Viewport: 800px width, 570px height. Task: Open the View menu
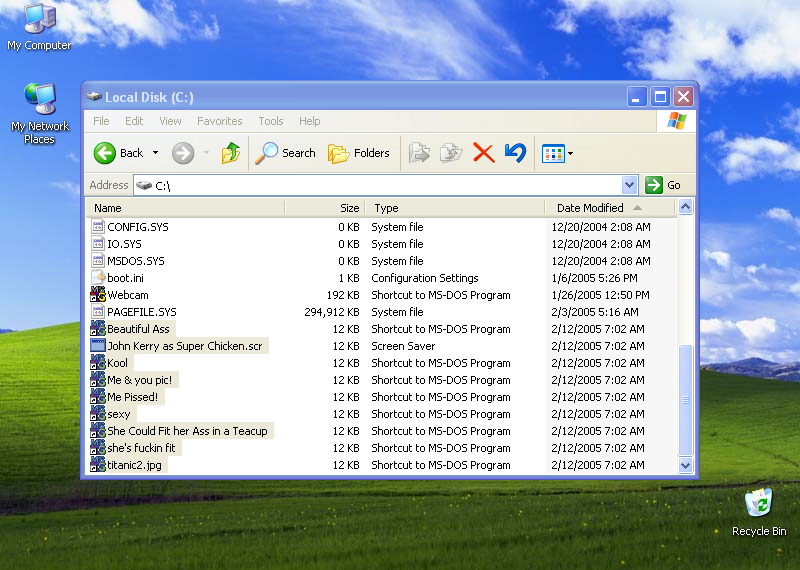(170, 121)
